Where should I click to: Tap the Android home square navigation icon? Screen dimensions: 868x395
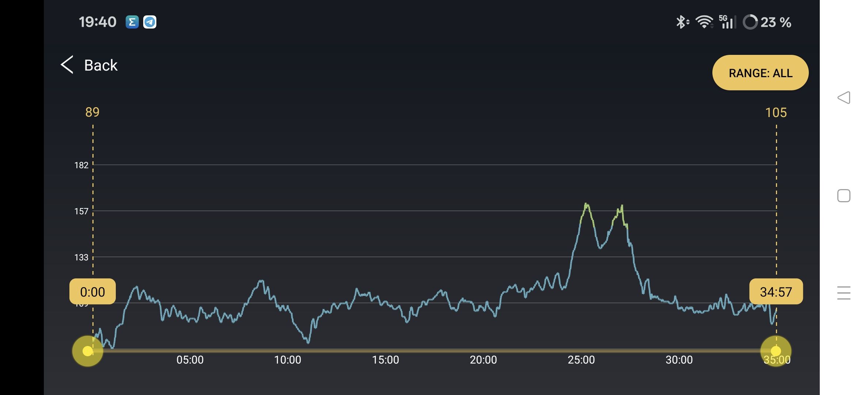point(844,196)
